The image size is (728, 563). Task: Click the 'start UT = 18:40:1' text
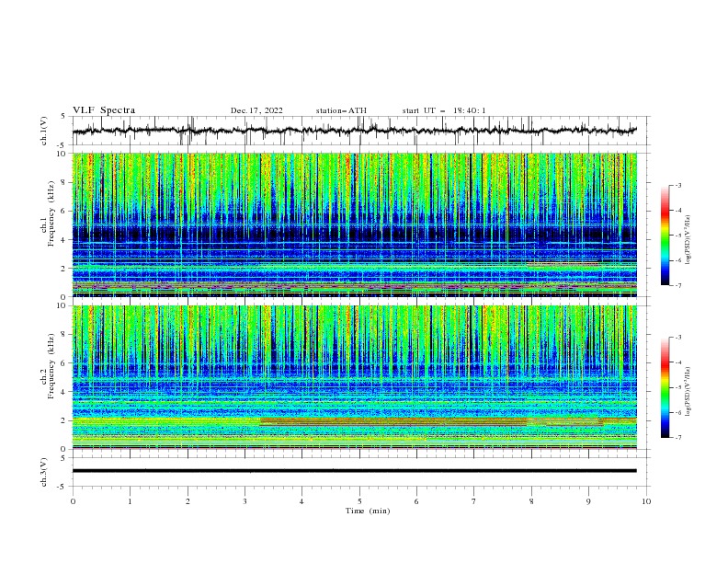(x=444, y=110)
